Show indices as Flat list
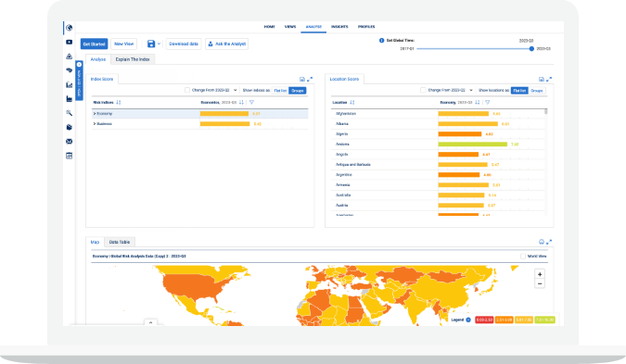The width and height of the screenshot is (626, 364). 280,91
